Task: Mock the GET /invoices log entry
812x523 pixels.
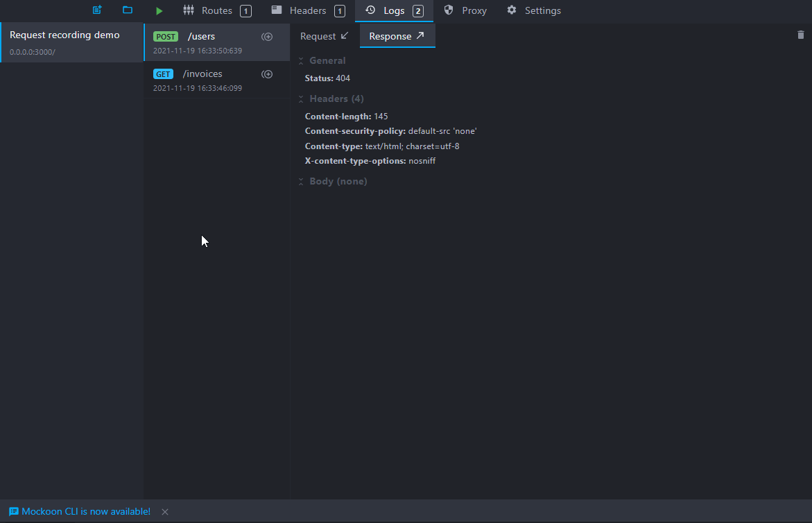Action: coord(267,74)
